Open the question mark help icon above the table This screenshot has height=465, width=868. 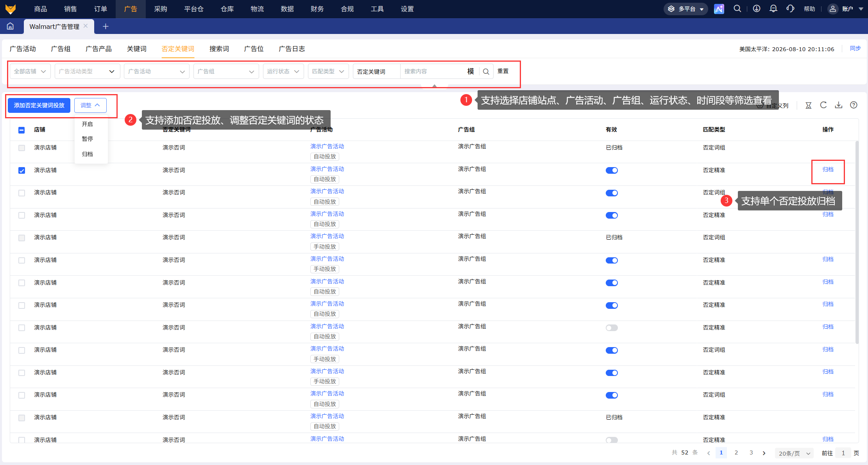coord(854,105)
